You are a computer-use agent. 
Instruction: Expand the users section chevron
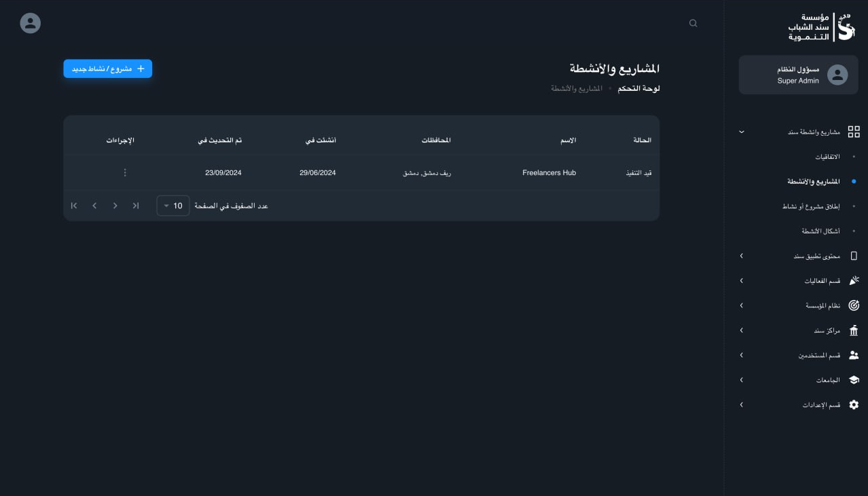pos(741,355)
